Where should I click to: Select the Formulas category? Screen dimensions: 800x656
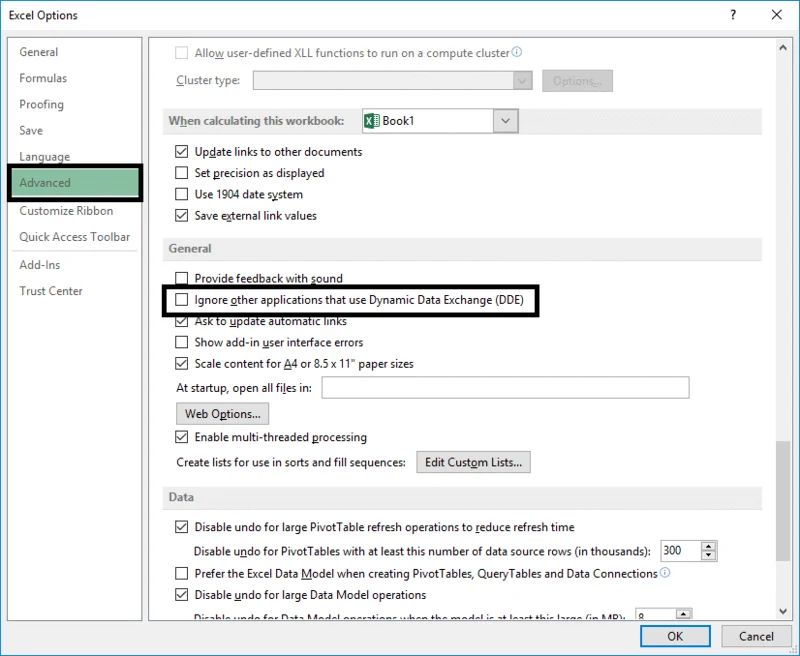pyautogui.click(x=43, y=78)
